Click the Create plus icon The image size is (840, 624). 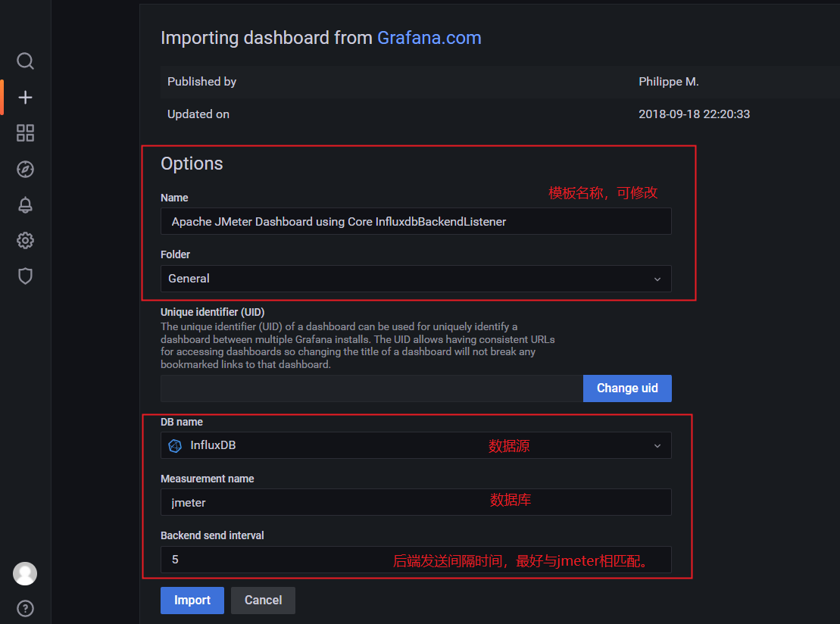coord(25,97)
